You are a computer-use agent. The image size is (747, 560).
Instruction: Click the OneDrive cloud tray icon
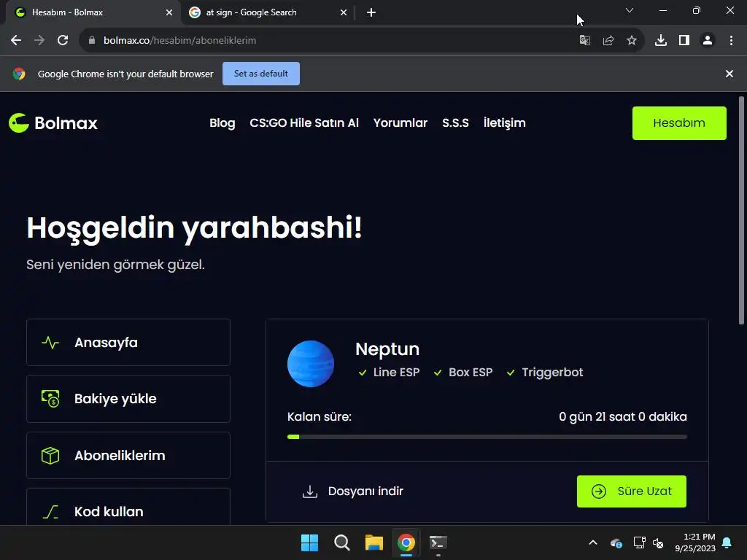coord(616,542)
